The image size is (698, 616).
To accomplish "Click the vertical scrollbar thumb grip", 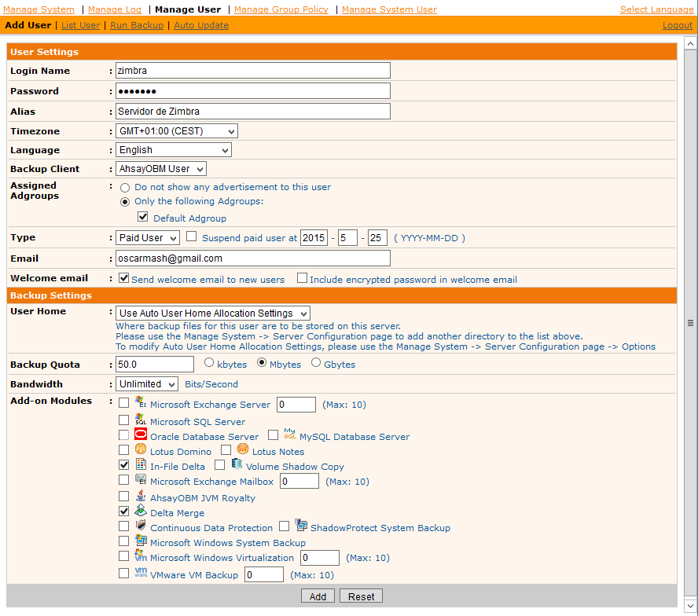I will pyautogui.click(x=690, y=323).
